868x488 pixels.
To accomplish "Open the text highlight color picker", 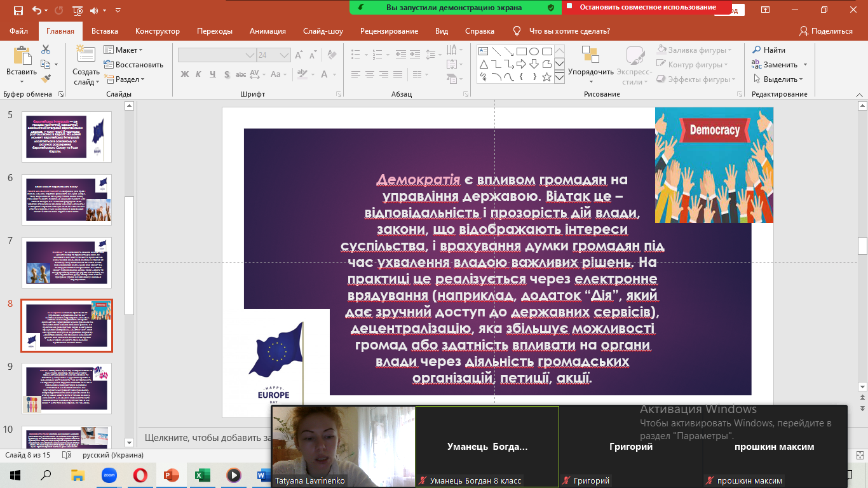I will pos(302,74).
